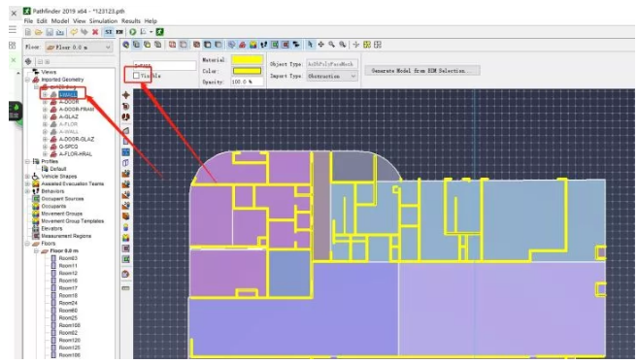Select the A-DOOR-FRAM layer in tree
This screenshot has width=638, height=364.
click(77, 110)
